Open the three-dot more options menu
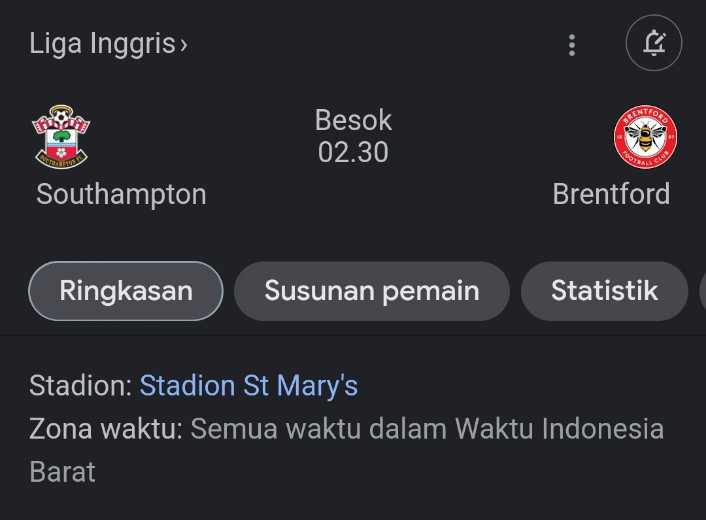Screen dimensions: 706x520 [572, 45]
